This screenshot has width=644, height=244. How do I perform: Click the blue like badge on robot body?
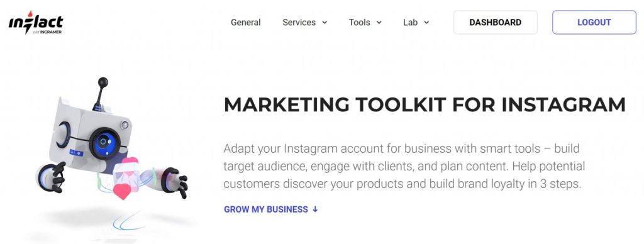coord(76,153)
